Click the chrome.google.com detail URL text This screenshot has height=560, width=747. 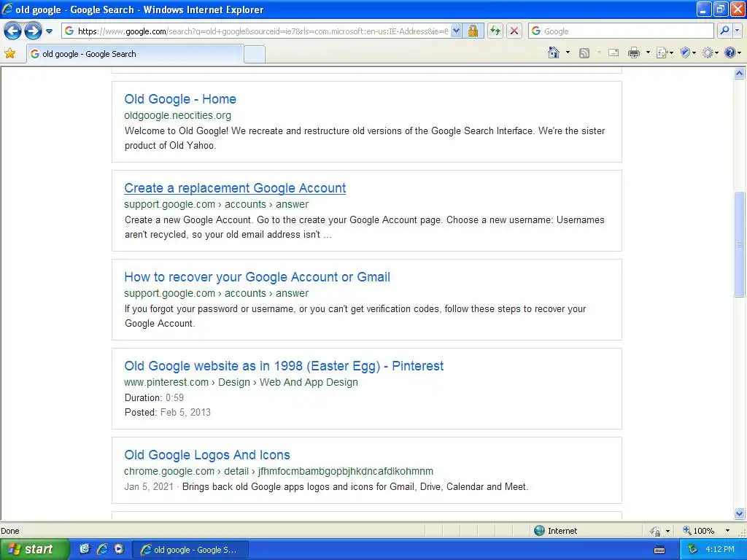point(279,472)
